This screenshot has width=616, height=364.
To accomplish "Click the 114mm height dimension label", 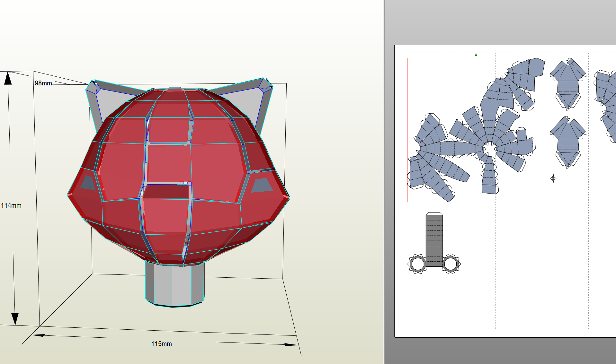I will [11, 205].
